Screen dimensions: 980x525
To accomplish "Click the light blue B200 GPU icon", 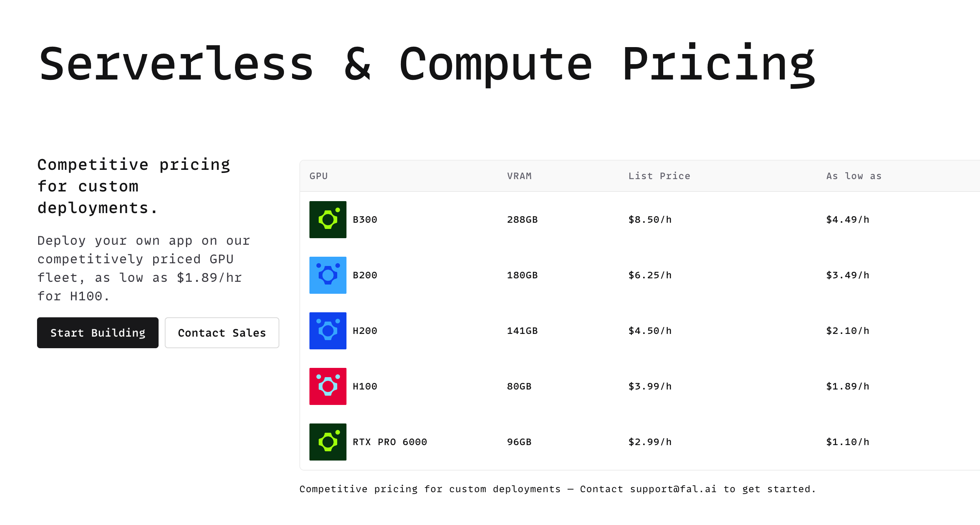I will [328, 275].
